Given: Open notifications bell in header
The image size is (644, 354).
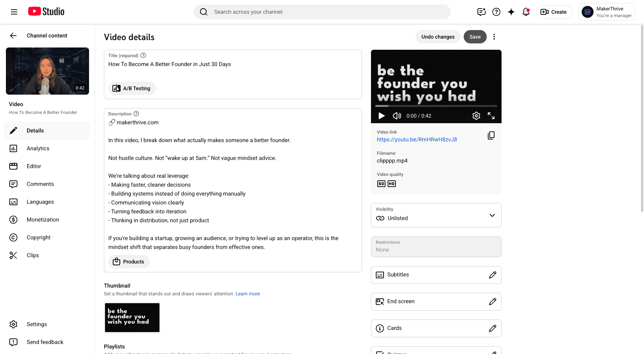Looking at the screenshot, I should [x=526, y=12].
